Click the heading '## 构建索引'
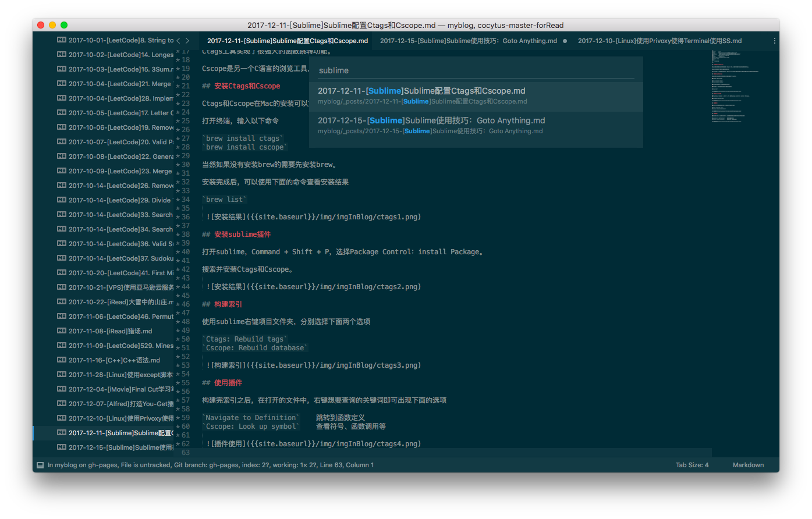 pos(222,304)
